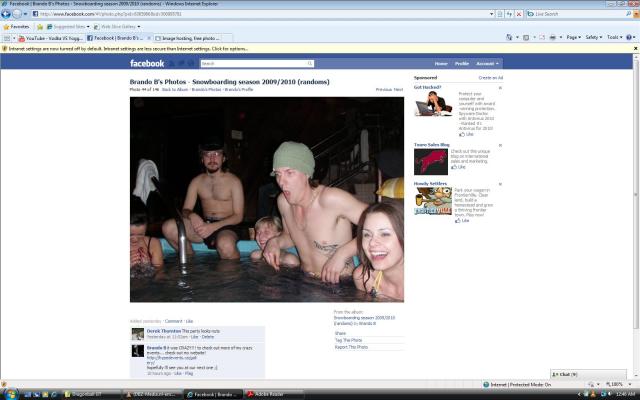This screenshot has width=640, height=400.
Task: Click Internet Protected Mode status entry
Action: click(x=517, y=384)
